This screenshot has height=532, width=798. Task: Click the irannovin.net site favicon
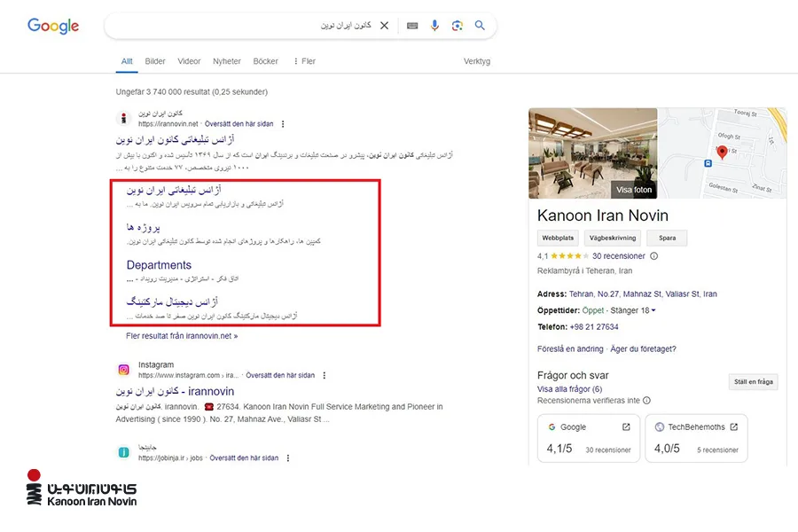click(x=123, y=119)
